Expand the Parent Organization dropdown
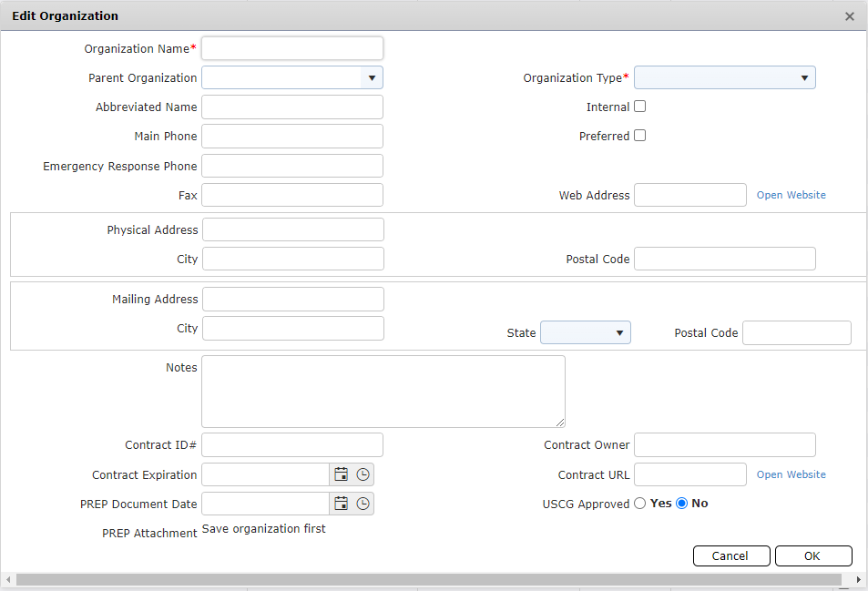Screen dimensions: 868x591 (x=372, y=78)
